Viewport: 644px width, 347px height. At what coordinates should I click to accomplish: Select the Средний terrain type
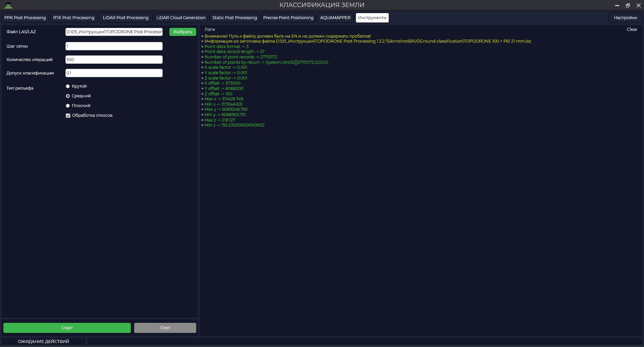68,96
